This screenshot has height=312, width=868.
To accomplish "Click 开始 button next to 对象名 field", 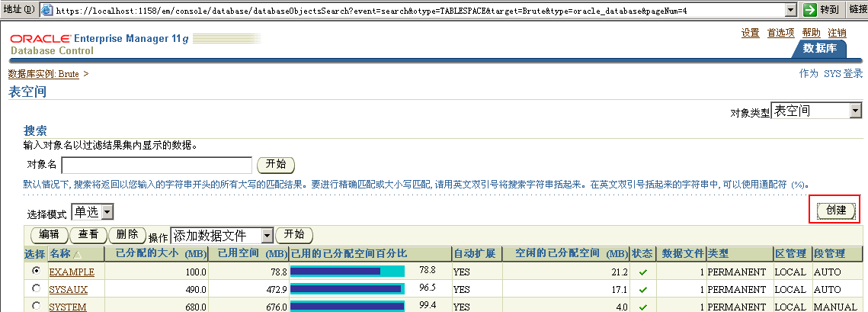I will tap(276, 165).
